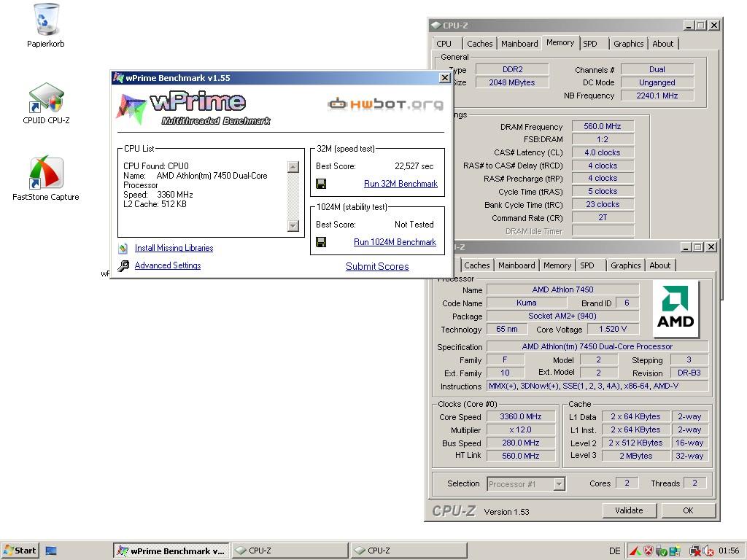Save 1024M score using floppy disk icon
Viewport: 747px width, 560px height.
[x=321, y=242]
